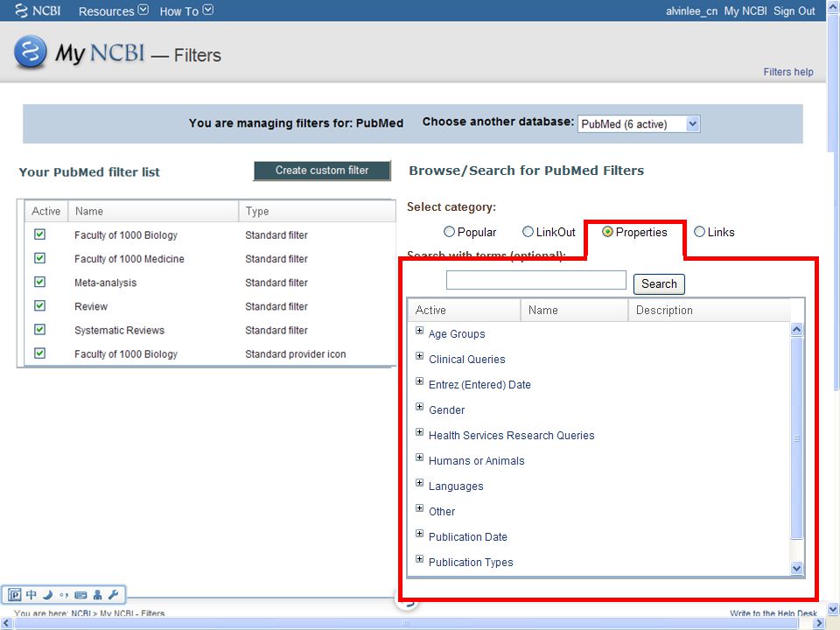Open the Choose another database dropdown
This screenshot has width=840, height=630.
coord(639,123)
